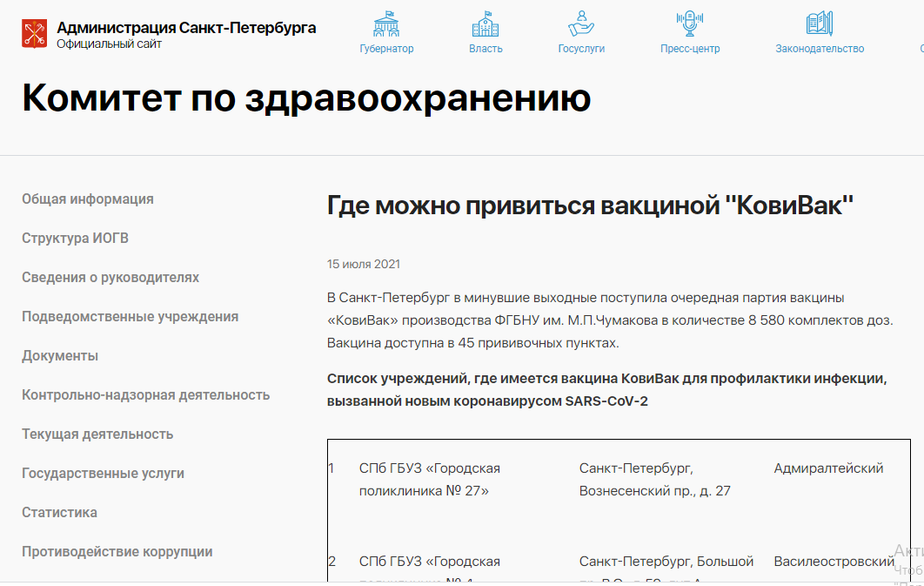Open Общая информация sidebar section
Screen dimensions: 924x586
pos(88,199)
